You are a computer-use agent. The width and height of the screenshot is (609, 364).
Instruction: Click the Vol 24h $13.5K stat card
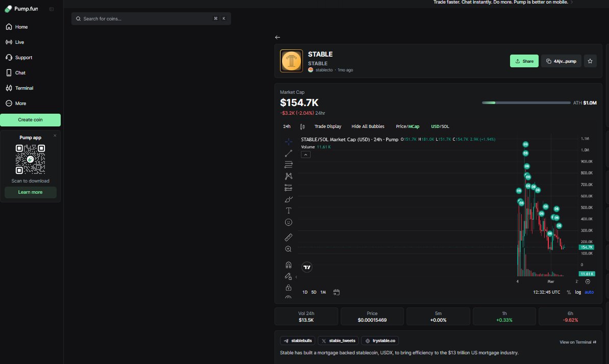click(306, 316)
